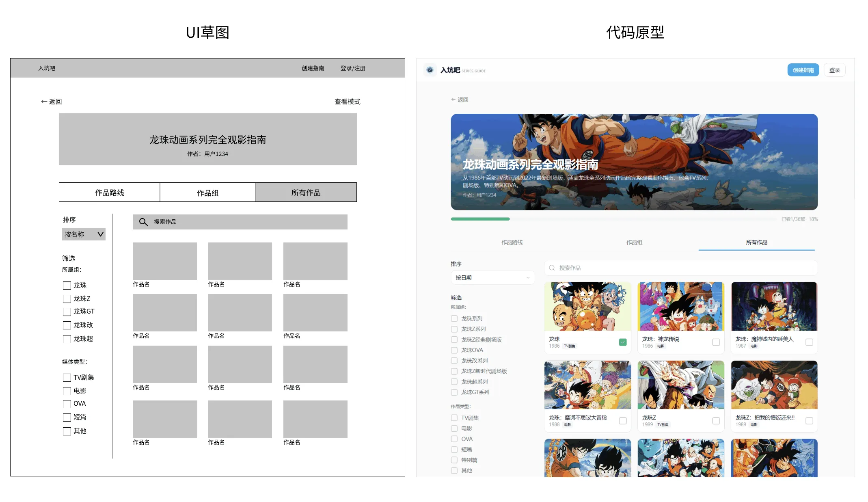868x502 pixels.
Task: Check the 特别篇 type filter in the prototype
Action: [x=454, y=460]
